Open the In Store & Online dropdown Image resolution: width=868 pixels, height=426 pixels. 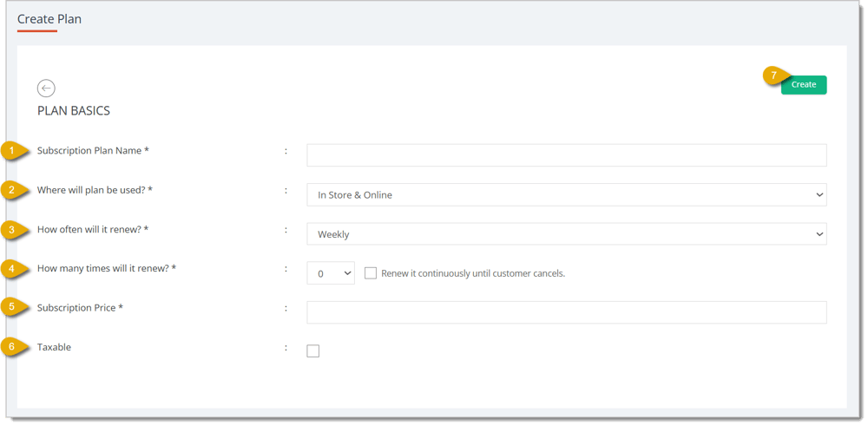[566, 194]
